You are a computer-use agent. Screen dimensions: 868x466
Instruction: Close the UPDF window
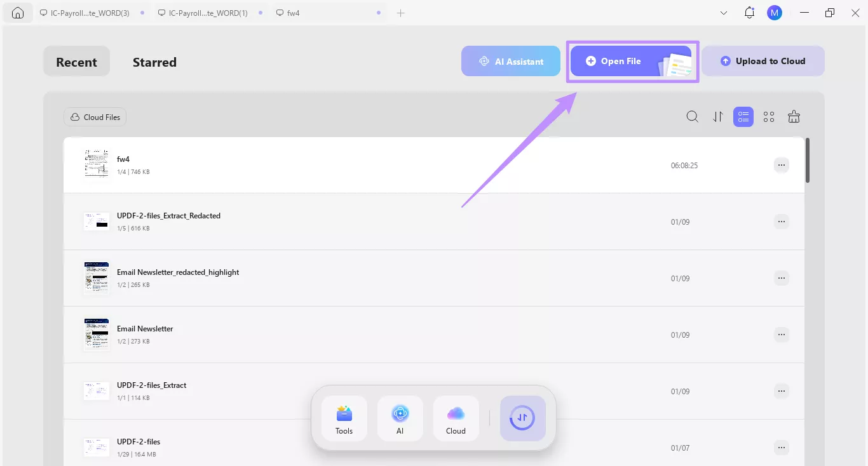pos(854,13)
